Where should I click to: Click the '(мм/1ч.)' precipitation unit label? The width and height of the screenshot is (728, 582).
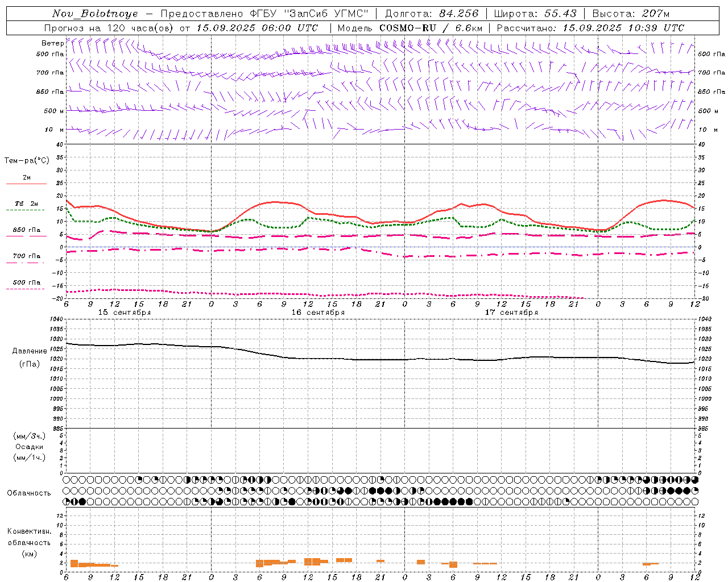point(30,458)
